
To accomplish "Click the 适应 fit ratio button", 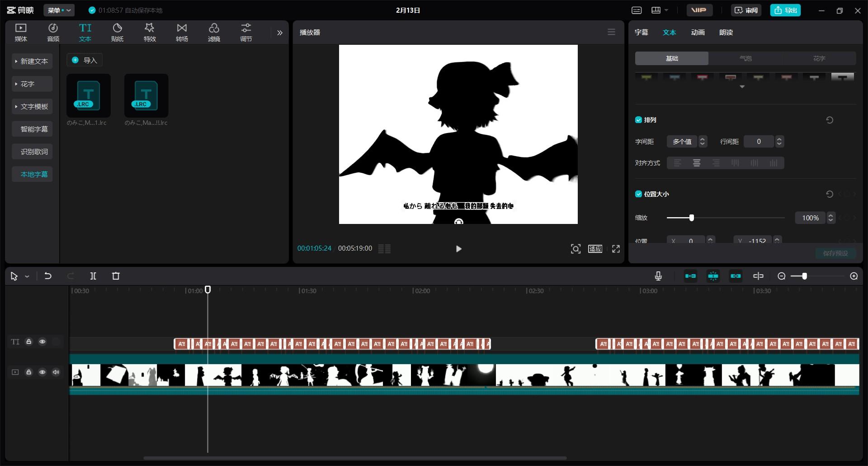I will (x=595, y=248).
